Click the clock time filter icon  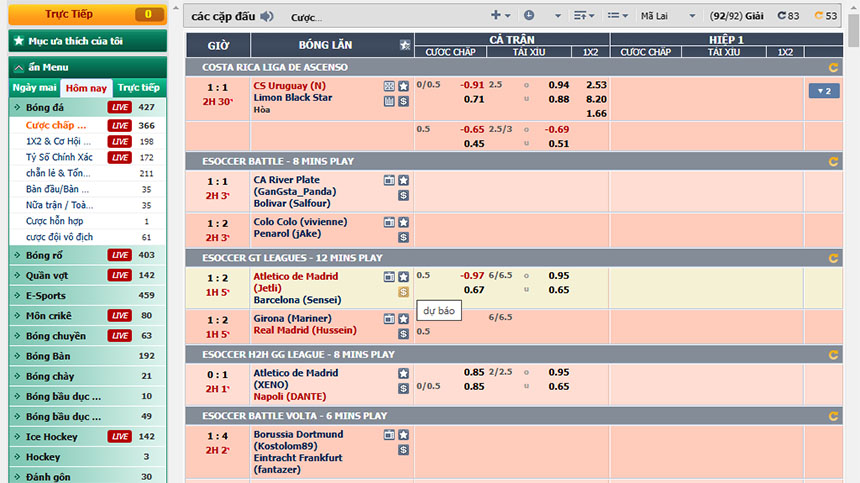pyautogui.click(x=529, y=15)
